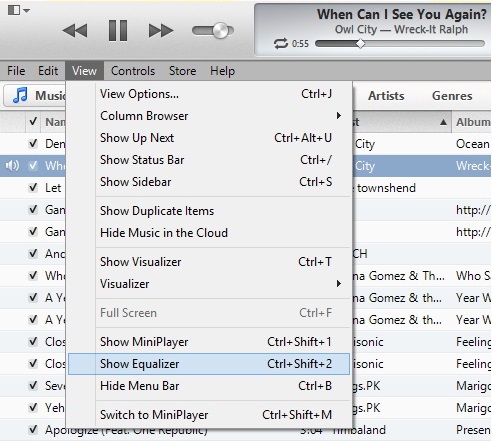Click the townshend artist cell
Viewport: 492px width, 445px height.
coord(386,188)
